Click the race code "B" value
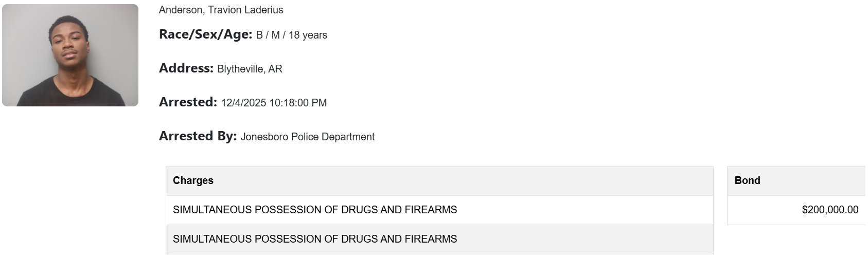 pos(259,35)
